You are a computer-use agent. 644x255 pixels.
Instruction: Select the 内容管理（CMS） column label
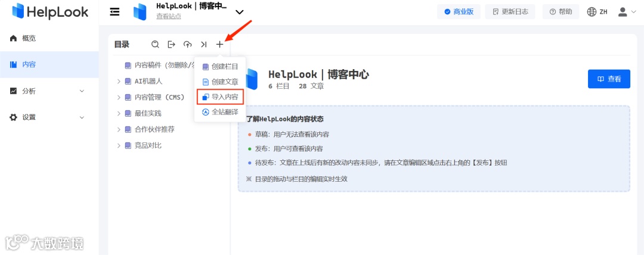point(159,97)
